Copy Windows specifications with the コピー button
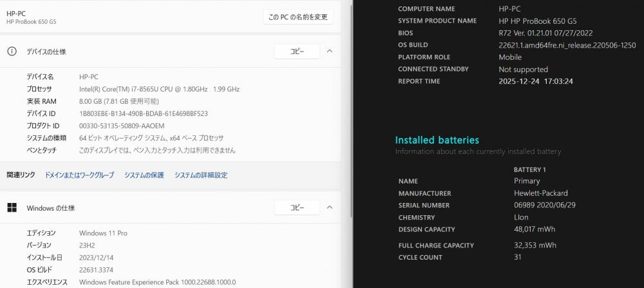This screenshot has width=644, height=288. pos(297,207)
